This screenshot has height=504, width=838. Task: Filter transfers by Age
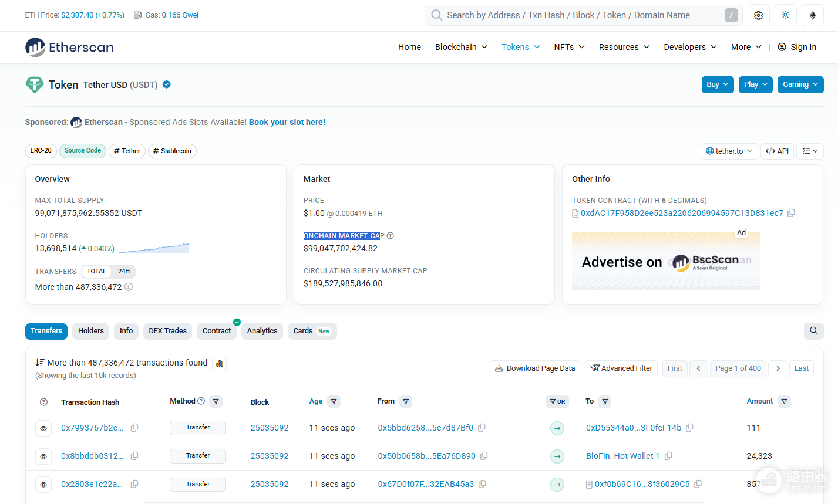[334, 401]
